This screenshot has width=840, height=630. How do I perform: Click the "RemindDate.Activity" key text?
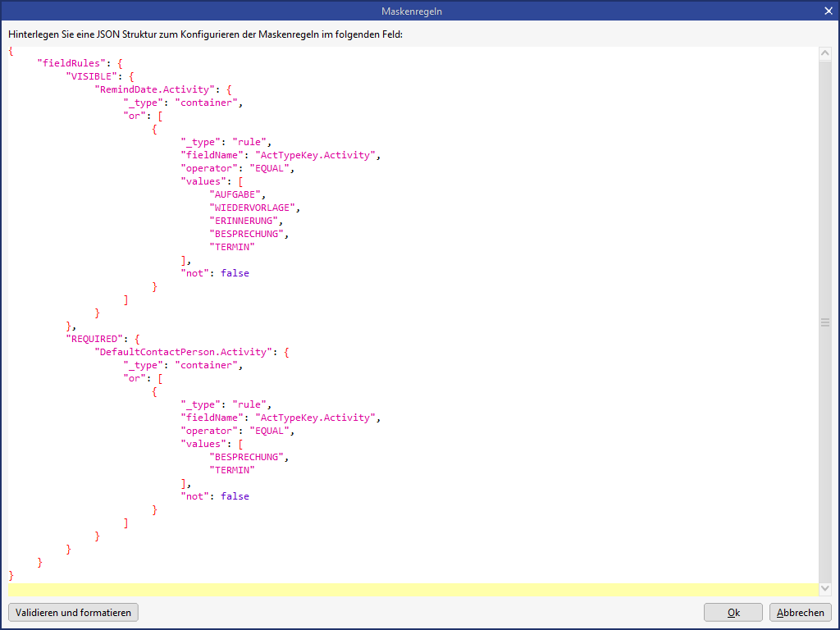[x=155, y=89]
